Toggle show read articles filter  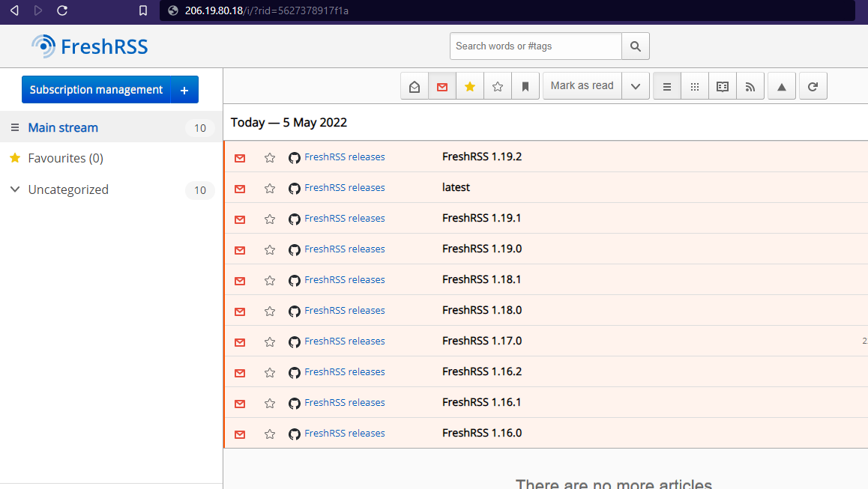click(415, 86)
